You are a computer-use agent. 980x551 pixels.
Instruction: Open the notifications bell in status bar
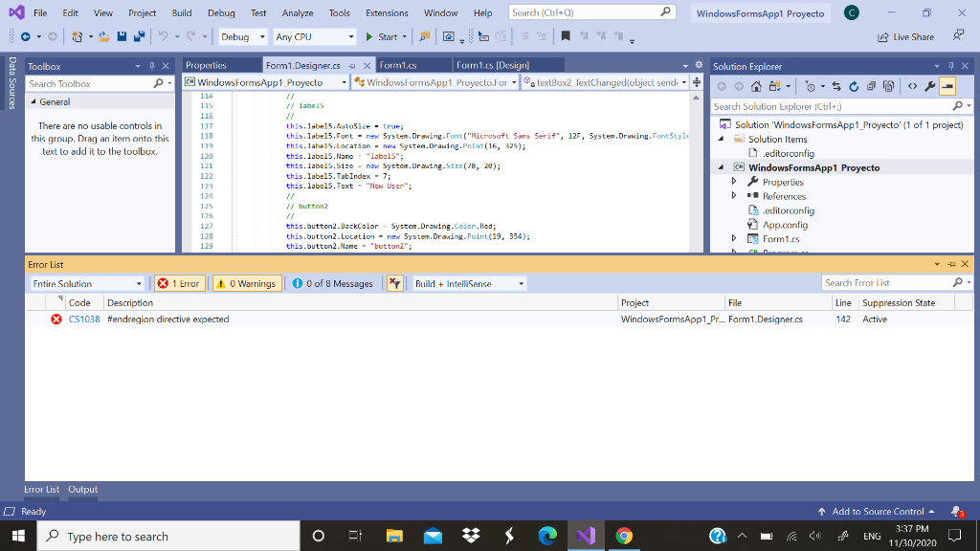(x=957, y=511)
